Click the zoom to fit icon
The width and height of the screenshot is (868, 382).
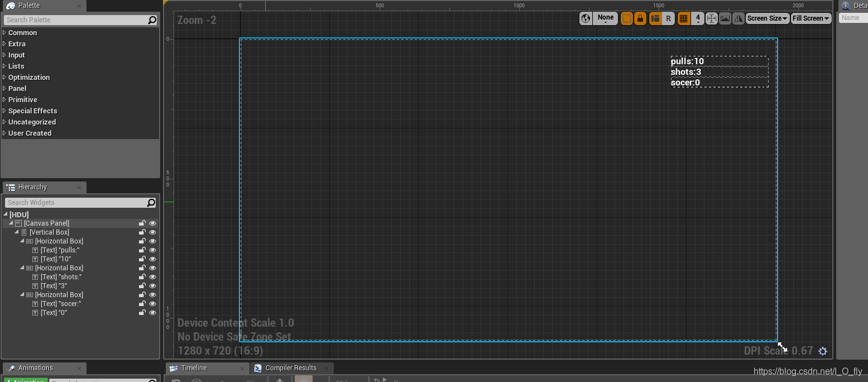point(712,18)
